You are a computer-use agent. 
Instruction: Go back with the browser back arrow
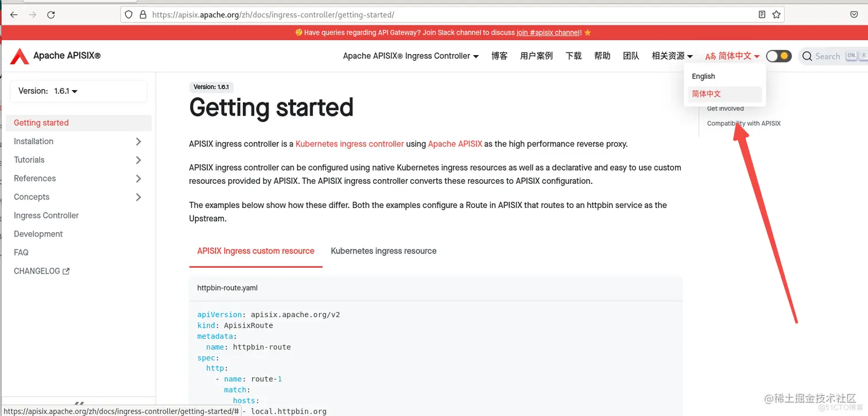[x=14, y=15]
